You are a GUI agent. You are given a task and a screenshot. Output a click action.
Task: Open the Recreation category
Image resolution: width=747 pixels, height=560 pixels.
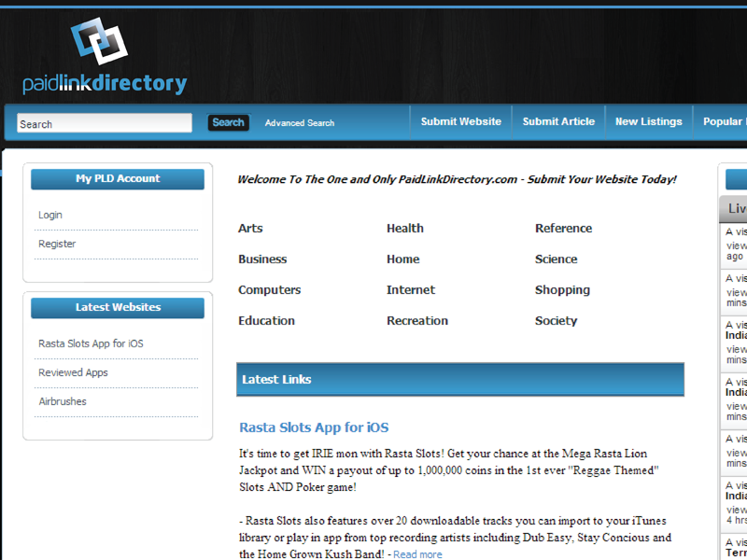[x=417, y=320]
